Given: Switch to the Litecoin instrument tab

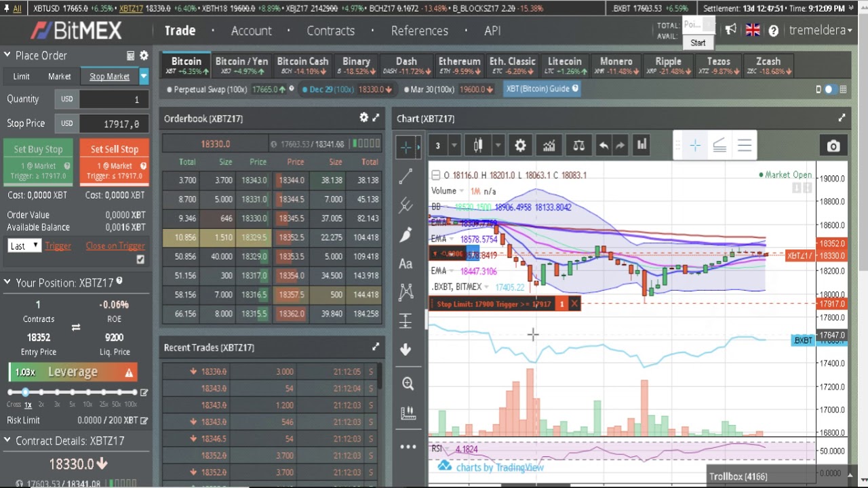Looking at the screenshot, I should 564,65.
